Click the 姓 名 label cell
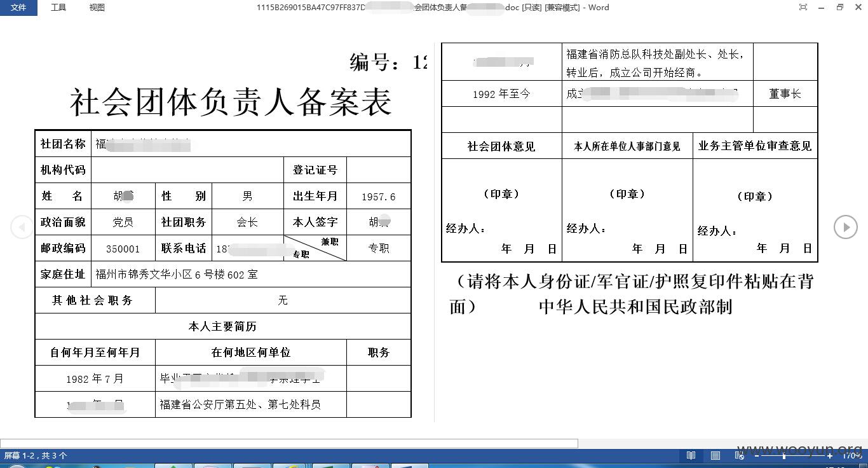This screenshot has width=868, height=468. tap(63, 196)
